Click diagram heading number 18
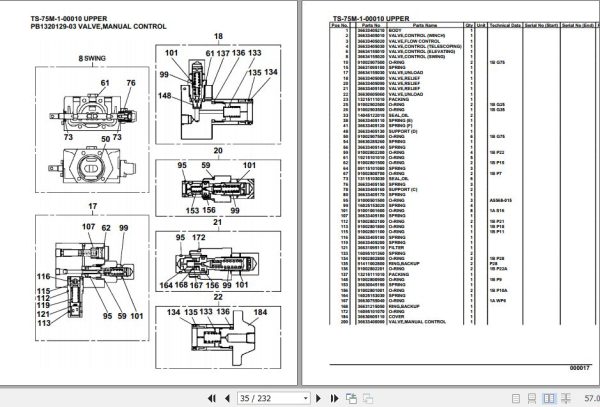 coord(218,36)
